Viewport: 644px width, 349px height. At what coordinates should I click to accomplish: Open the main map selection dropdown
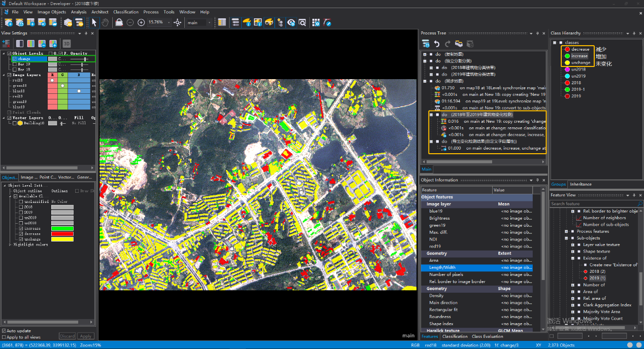(209, 22)
